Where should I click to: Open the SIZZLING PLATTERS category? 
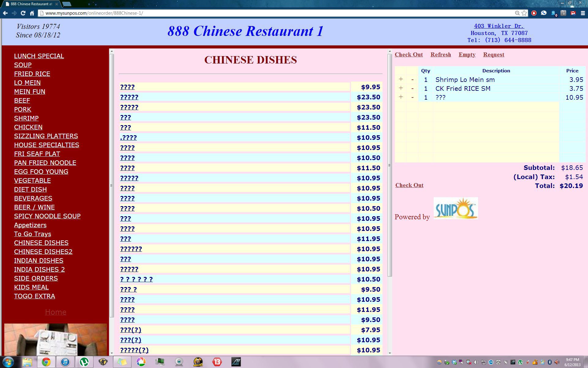(46, 136)
